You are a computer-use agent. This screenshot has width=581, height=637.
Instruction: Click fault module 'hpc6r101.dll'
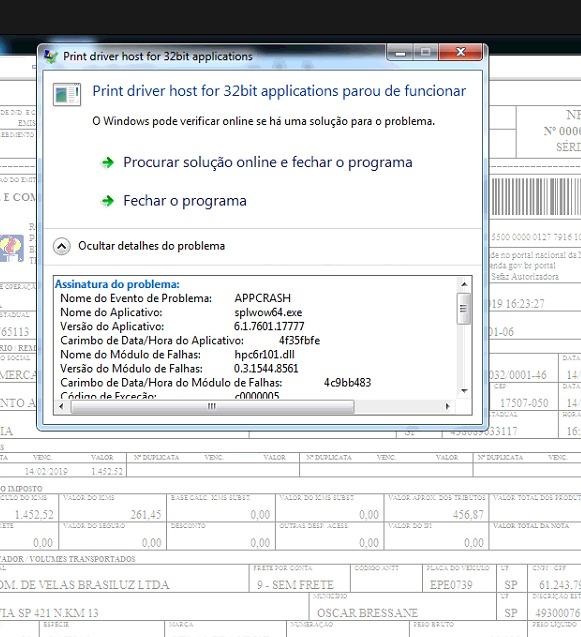coord(264,355)
